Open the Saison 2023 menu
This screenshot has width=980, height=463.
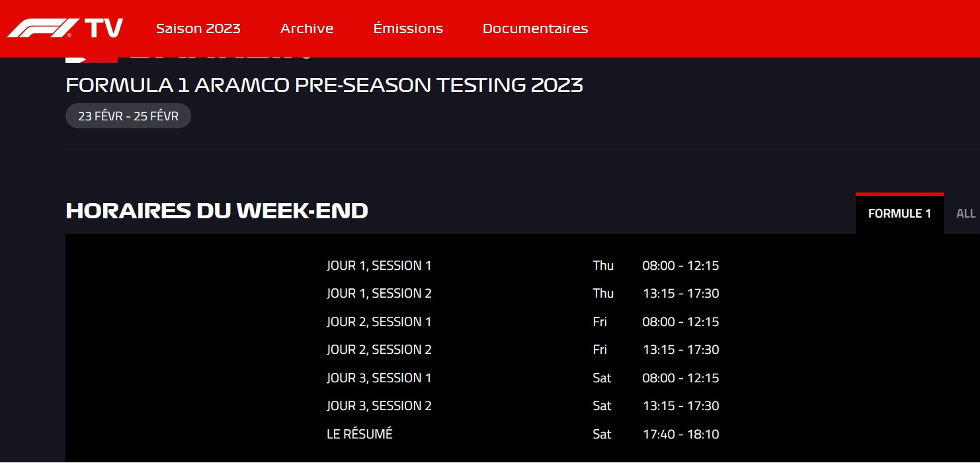click(198, 28)
